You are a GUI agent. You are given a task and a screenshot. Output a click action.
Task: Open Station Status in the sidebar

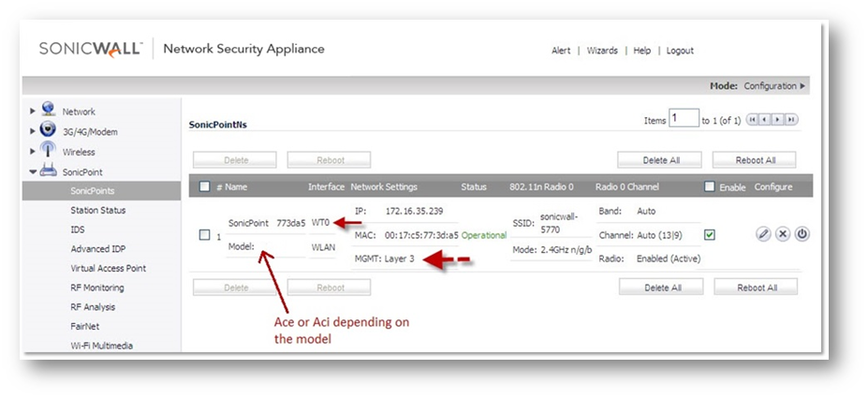[97, 211]
